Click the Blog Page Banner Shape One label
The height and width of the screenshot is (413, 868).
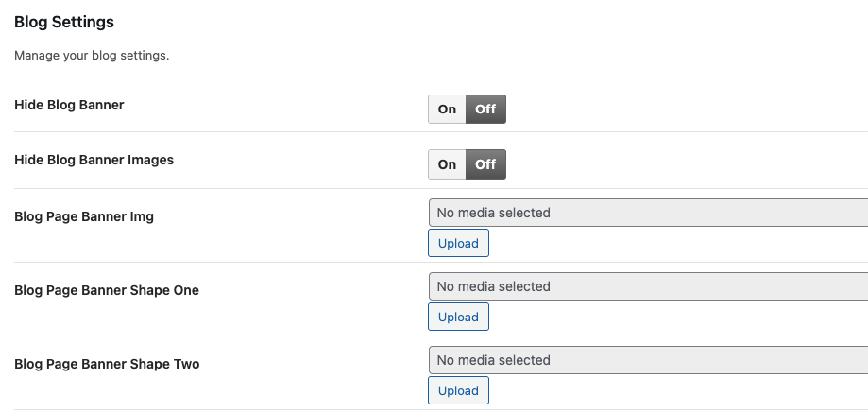coord(107,290)
